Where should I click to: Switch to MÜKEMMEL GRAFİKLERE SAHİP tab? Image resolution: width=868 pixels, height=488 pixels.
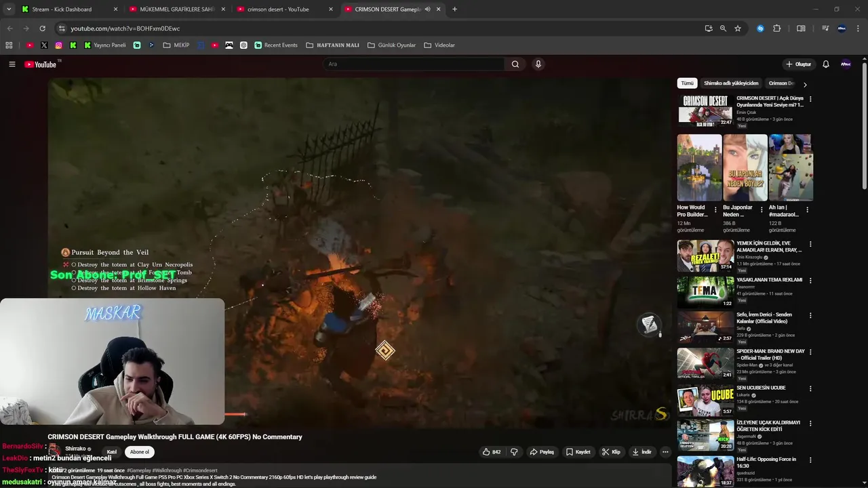(176, 9)
